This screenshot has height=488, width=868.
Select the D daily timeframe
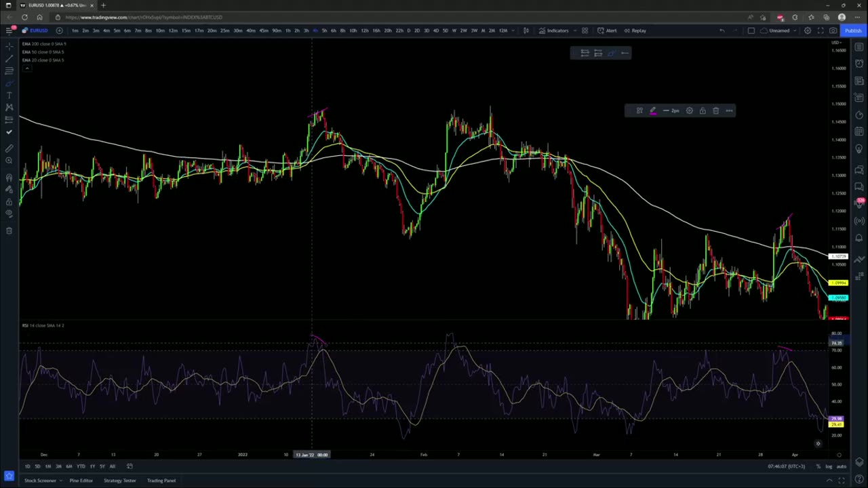click(x=408, y=30)
